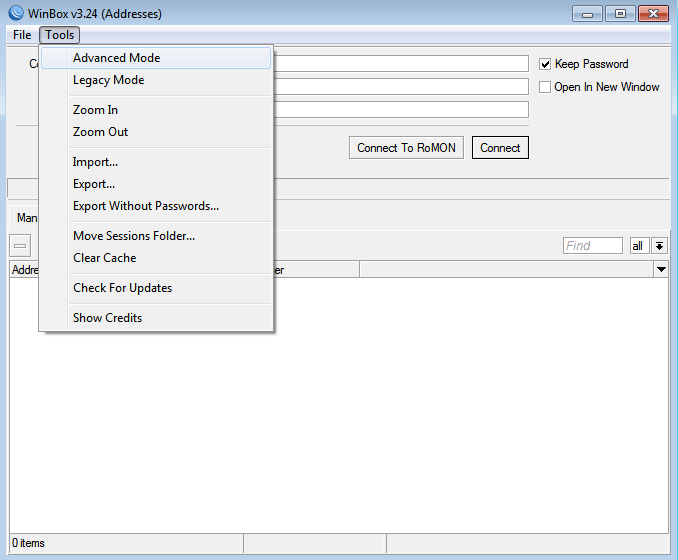
Task: Enable the Open In New Window checkbox
Action: pyautogui.click(x=545, y=87)
